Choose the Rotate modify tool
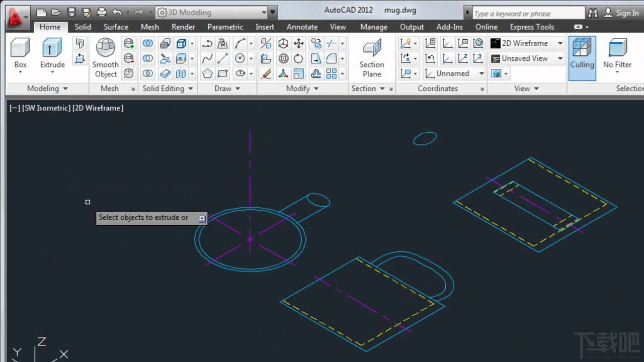Screen dimensions: 644x362 point(298,58)
